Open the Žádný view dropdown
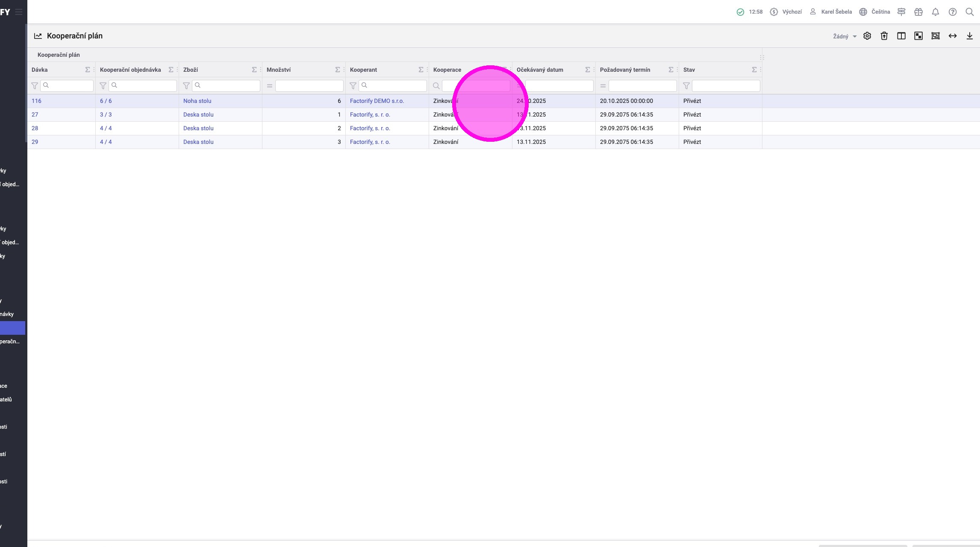Image resolution: width=980 pixels, height=547 pixels. (x=844, y=36)
